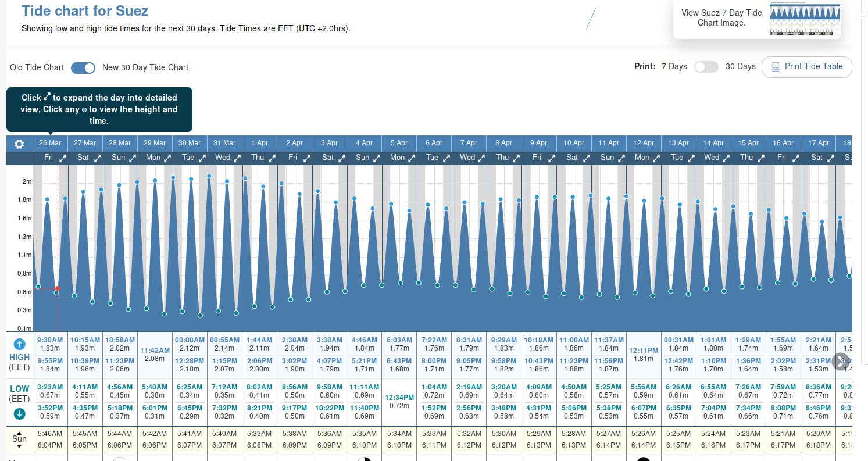This screenshot has width=868, height=461.
Task: Expand Mon 29 Mar day view
Action: [167, 158]
